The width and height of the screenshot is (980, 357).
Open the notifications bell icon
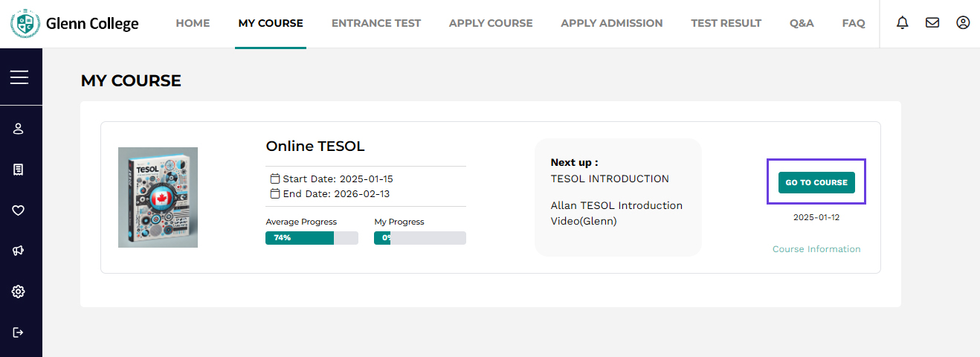pos(903,23)
